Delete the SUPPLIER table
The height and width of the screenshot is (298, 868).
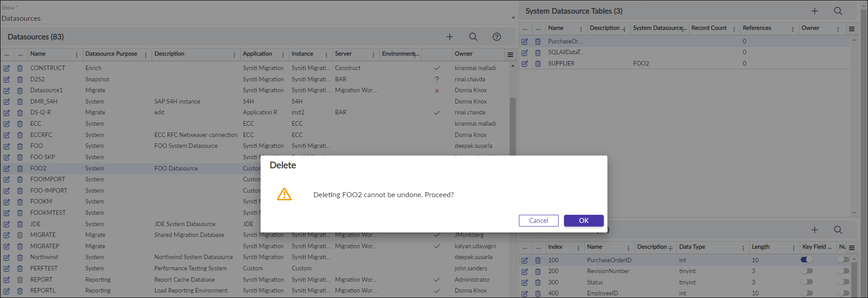click(x=538, y=64)
